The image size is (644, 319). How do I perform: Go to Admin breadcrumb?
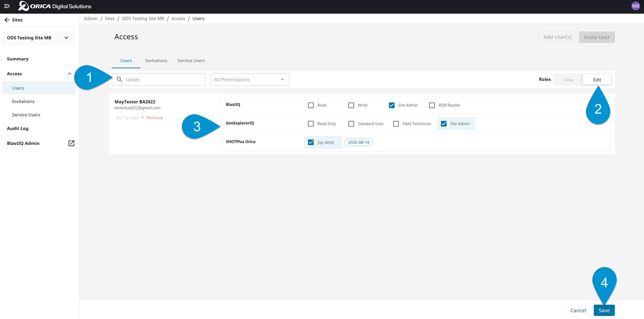tap(91, 19)
